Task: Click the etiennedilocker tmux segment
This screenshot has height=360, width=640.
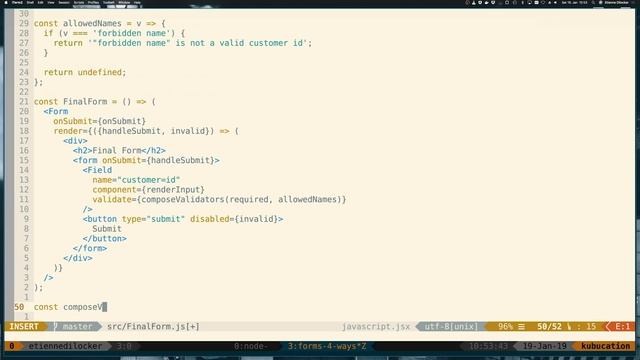Action: point(65,346)
